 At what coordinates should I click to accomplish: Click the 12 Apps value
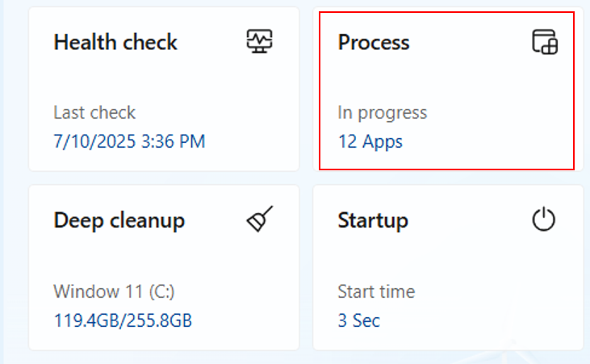click(370, 142)
